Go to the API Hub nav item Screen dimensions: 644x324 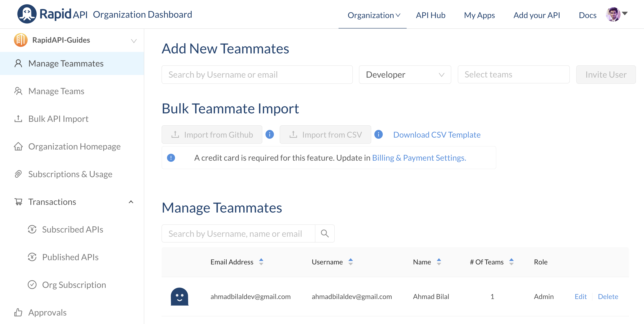(430, 15)
